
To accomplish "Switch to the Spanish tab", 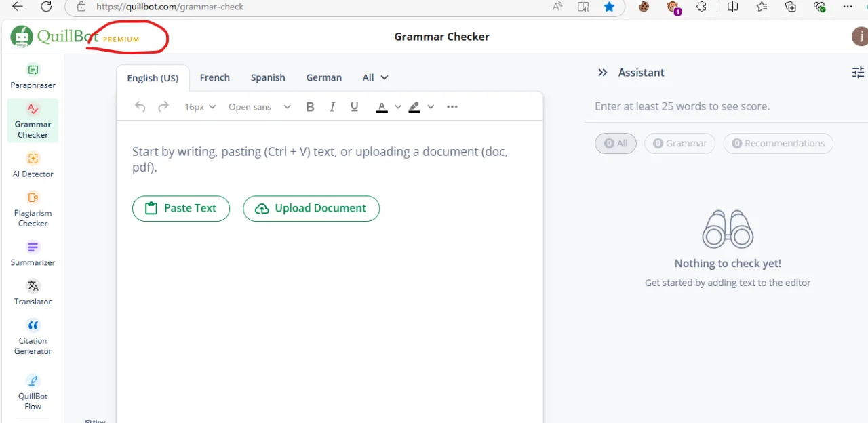I will point(268,77).
